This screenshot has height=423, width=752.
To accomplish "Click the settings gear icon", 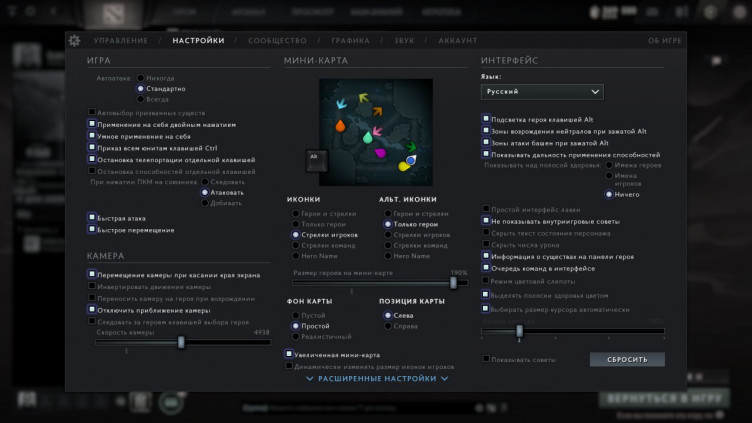I will (74, 41).
